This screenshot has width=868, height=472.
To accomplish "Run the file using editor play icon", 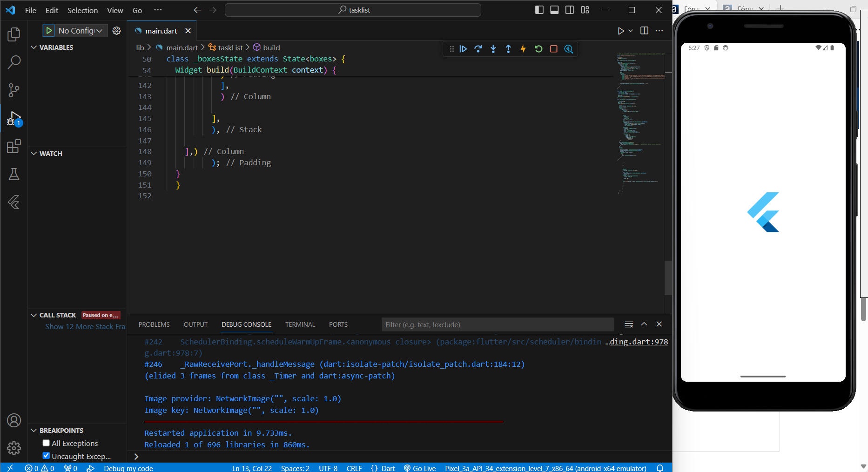I will click(x=620, y=31).
